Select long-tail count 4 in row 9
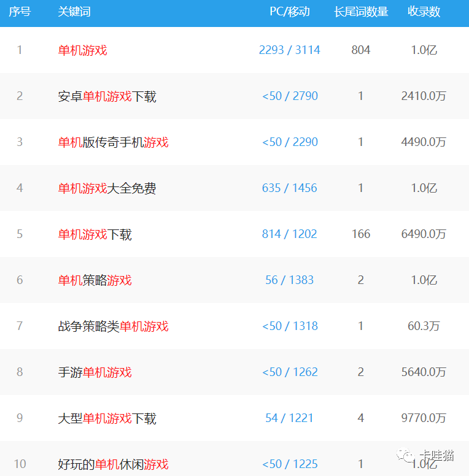This screenshot has width=469, height=476. [360, 418]
